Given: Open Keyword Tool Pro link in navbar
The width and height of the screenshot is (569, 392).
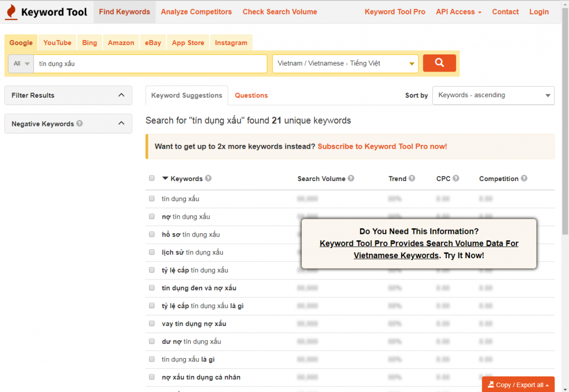Looking at the screenshot, I should click(x=395, y=12).
